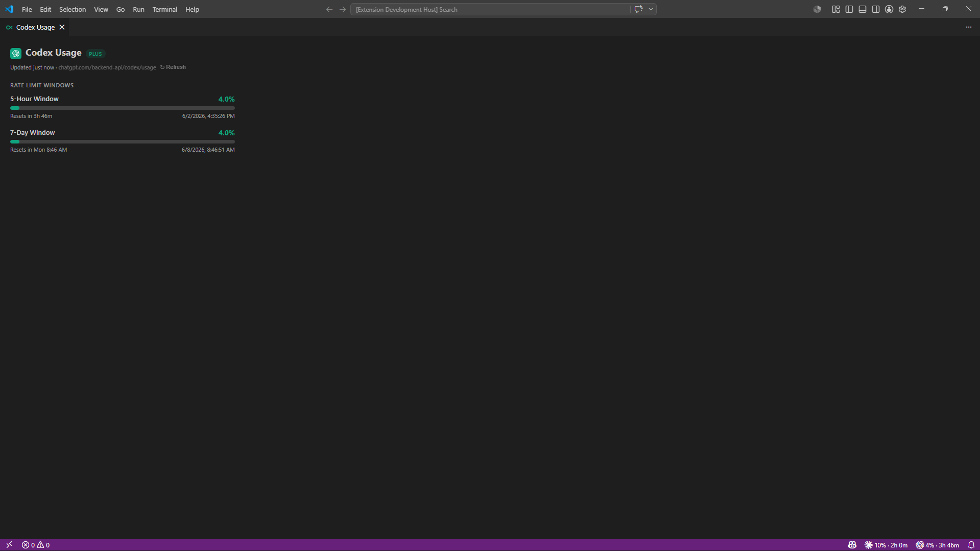
Task: Open the Accounts icon in title bar
Action: [x=889, y=9]
